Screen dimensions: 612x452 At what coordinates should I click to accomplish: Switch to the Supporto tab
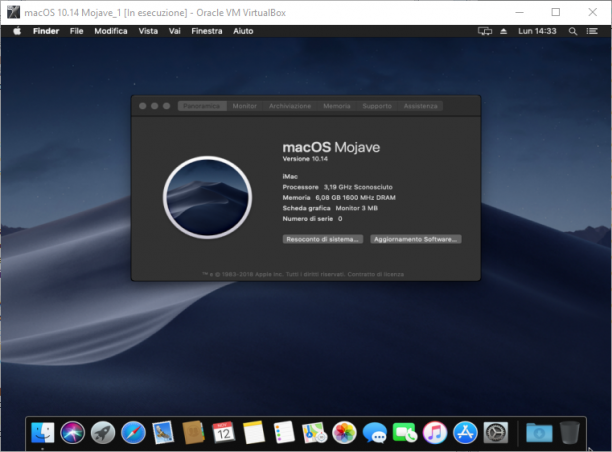pos(377,106)
